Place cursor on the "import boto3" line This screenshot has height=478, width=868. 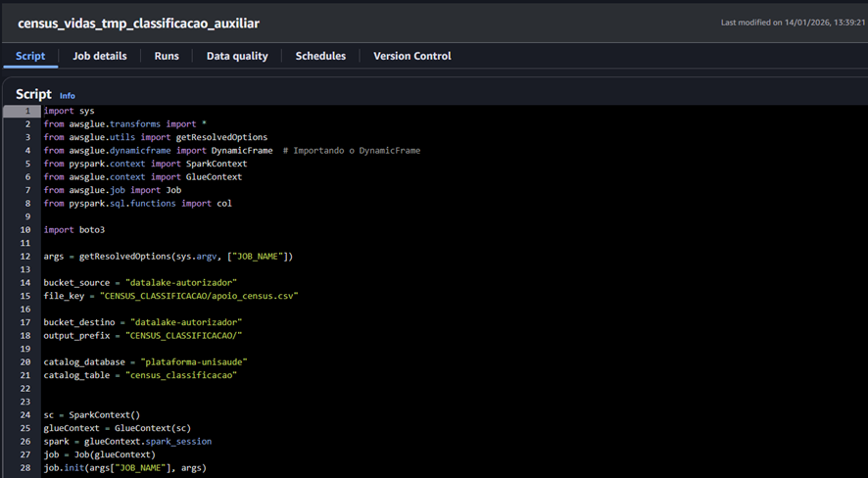pyautogui.click(x=73, y=230)
